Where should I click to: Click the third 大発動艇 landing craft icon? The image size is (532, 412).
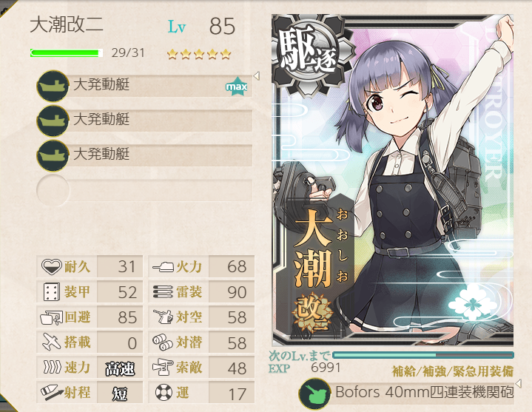[53, 156]
